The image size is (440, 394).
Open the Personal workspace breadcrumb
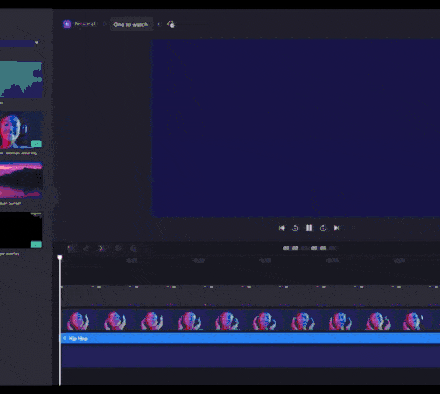tap(85, 24)
